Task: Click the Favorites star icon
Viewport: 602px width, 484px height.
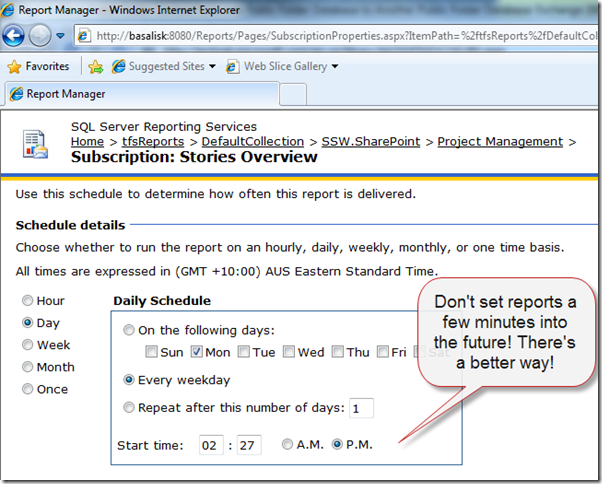Action: tap(14, 67)
